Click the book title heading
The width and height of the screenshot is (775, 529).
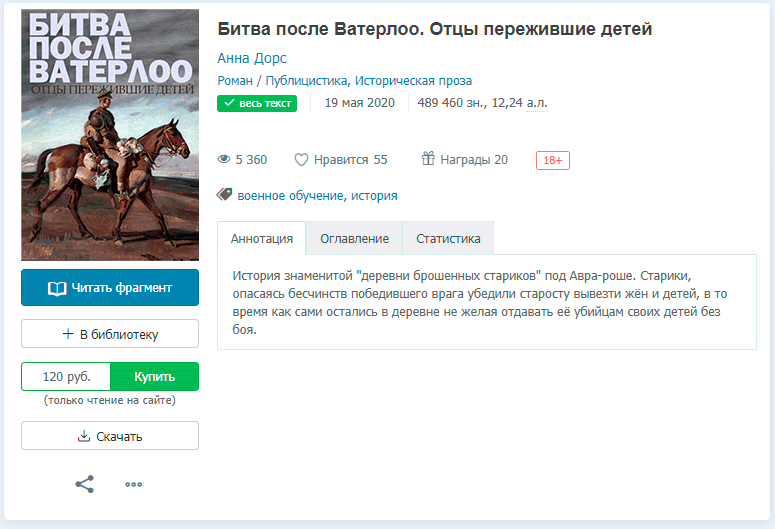(435, 29)
